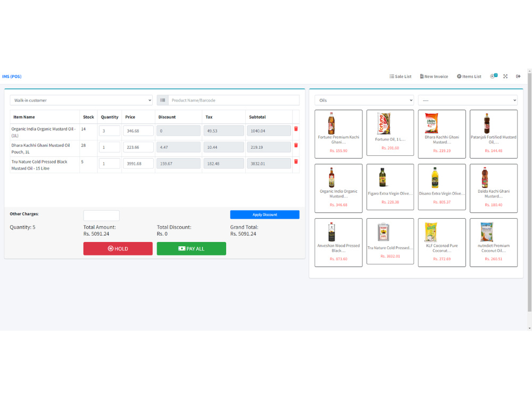Open Sale List from the header
The image size is (532, 399).
[401, 76]
